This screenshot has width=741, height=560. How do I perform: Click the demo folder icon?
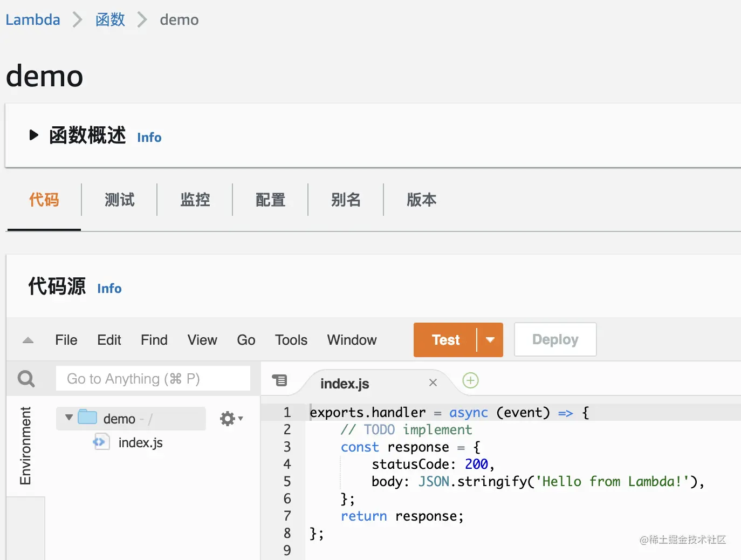click(x=87, y=418)
